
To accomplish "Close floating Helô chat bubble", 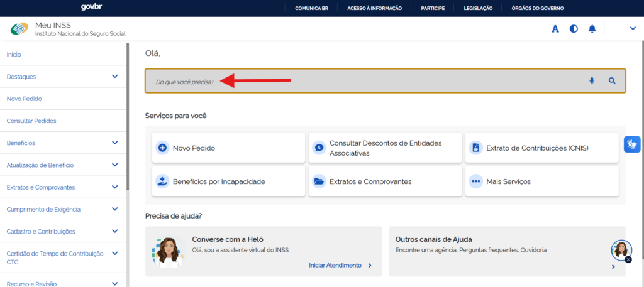I will pos(628,259).
